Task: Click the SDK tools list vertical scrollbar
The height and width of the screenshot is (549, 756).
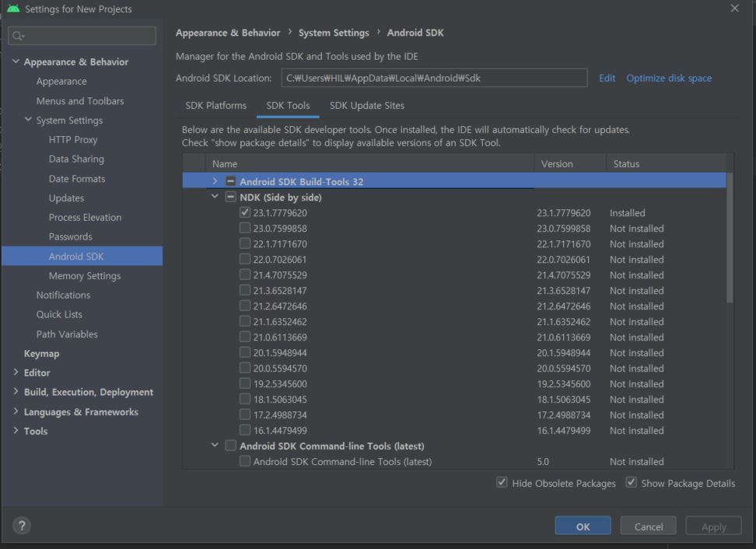Action: tap(730, 238)
